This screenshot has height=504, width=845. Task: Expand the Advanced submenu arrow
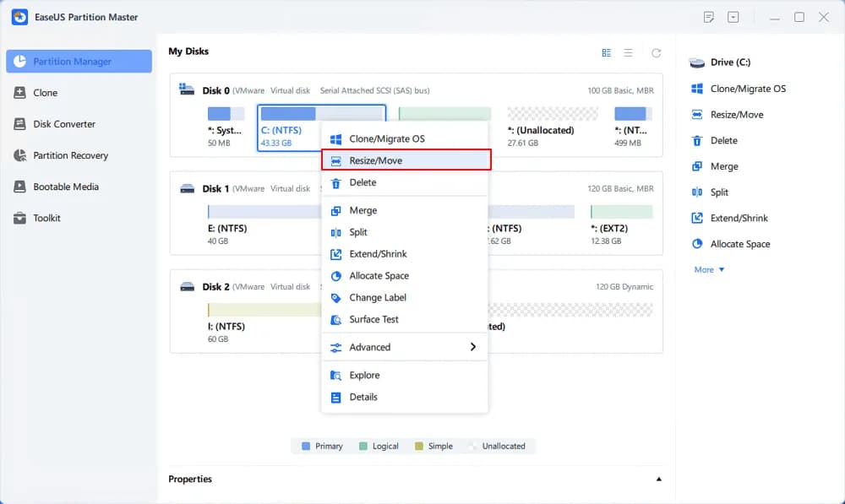point(472,347)
